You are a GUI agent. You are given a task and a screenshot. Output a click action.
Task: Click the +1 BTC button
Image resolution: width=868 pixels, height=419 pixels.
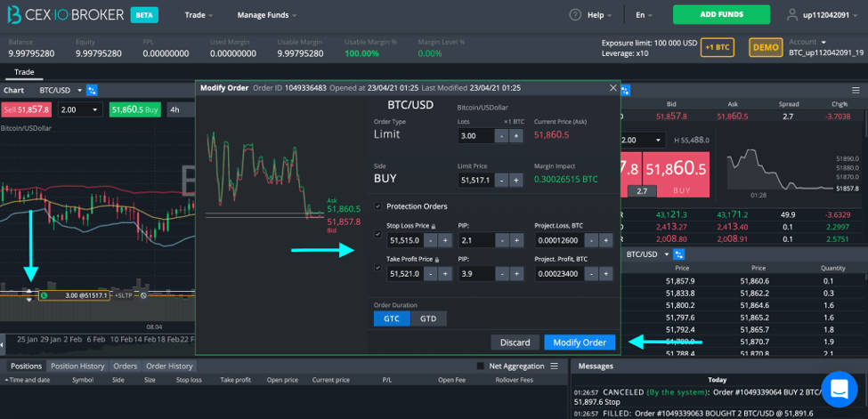point(718,47)
